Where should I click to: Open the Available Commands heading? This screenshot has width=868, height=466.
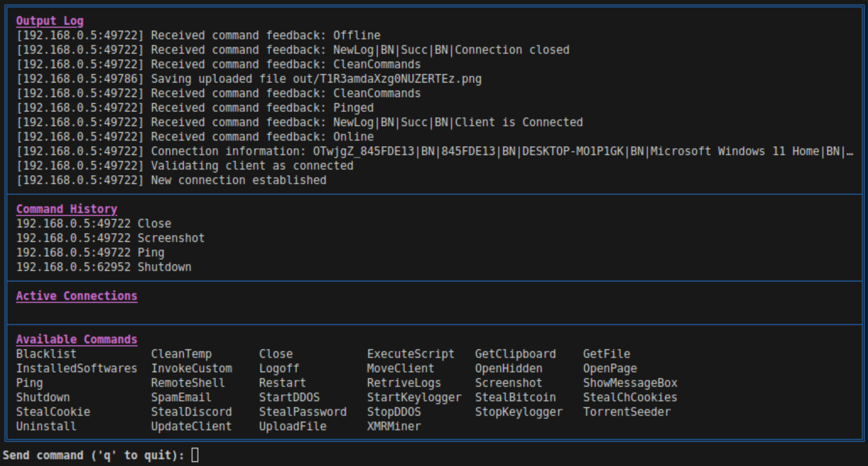point(77,339)
